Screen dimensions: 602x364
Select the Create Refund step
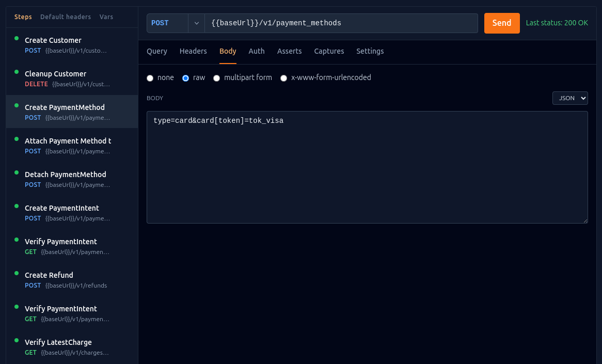pos(72,279)
